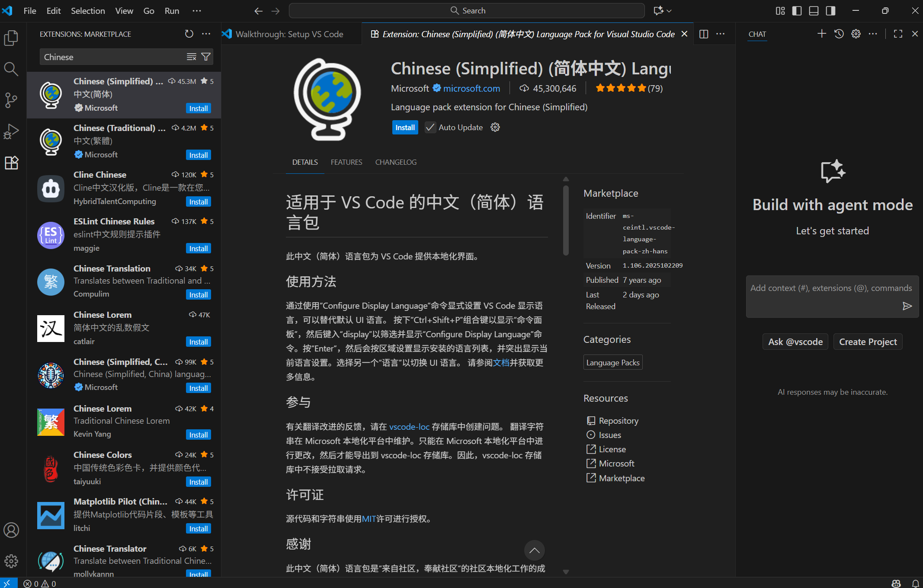The height and width of the screenshot is (588, 923).
Task: Open Source Control from the activity bar
Action: point(11,100)
